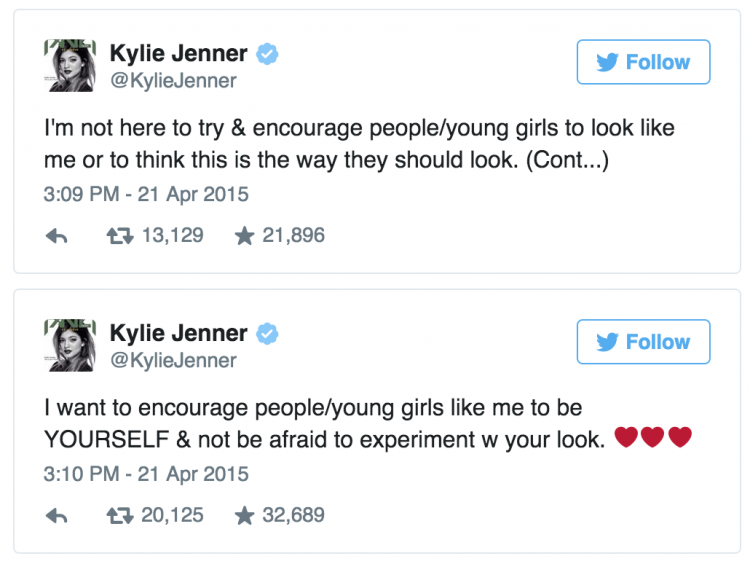Click the profile photo on the 3:10 PM tweet
Viewport: 750px width, 564px height.
pyautogui.click(x=69, y=345)
